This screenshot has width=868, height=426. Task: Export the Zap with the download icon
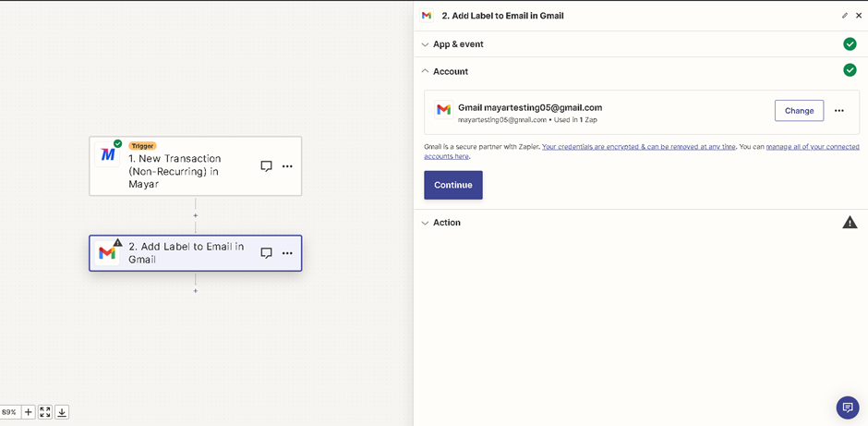click(62, 412)
